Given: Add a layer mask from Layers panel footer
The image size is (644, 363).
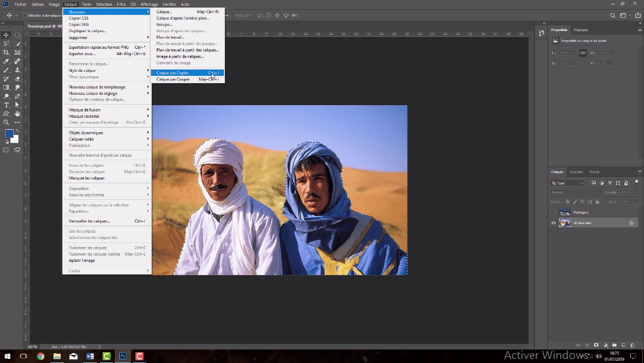Looking at the screenshot, I should coord(596,345).
